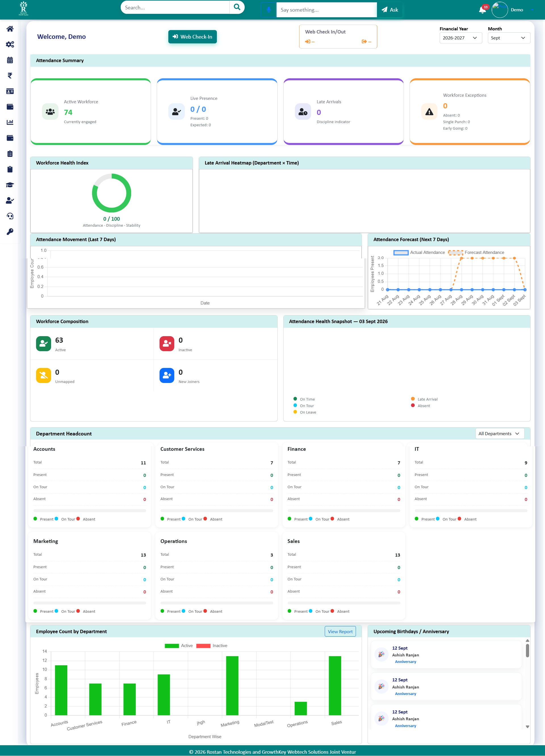Click the Marketing bar in department chart
This screenshot has height=756, width=545.
pyautogui.click(x=232, y=686)
